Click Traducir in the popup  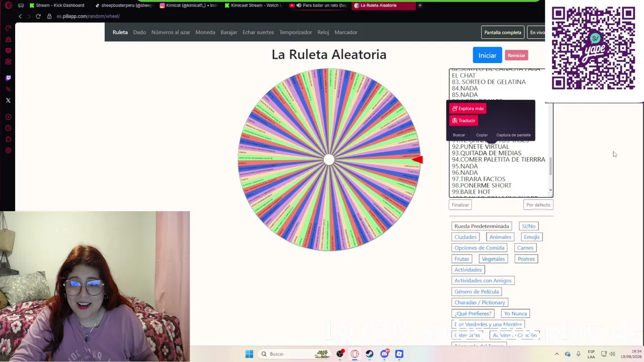[x=463, y=121]
